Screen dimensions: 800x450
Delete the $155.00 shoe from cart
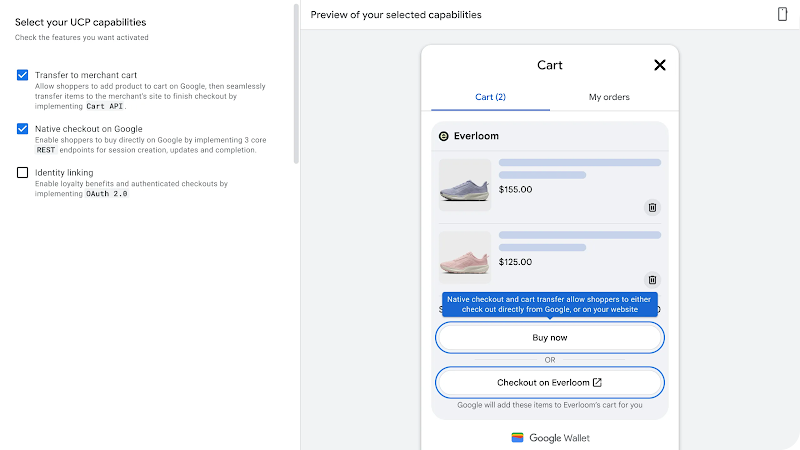[652, 207]
